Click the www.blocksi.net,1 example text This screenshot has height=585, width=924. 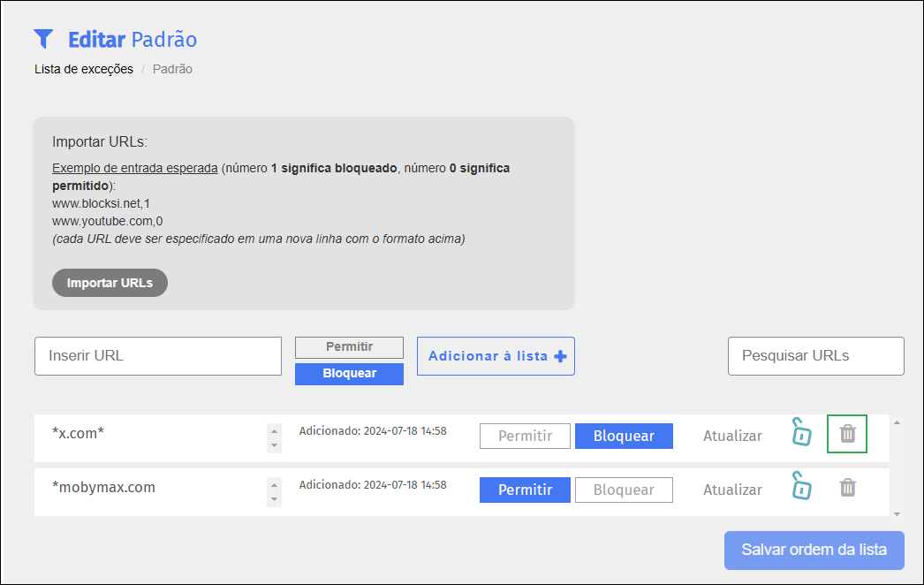click(x=101, y=203)
